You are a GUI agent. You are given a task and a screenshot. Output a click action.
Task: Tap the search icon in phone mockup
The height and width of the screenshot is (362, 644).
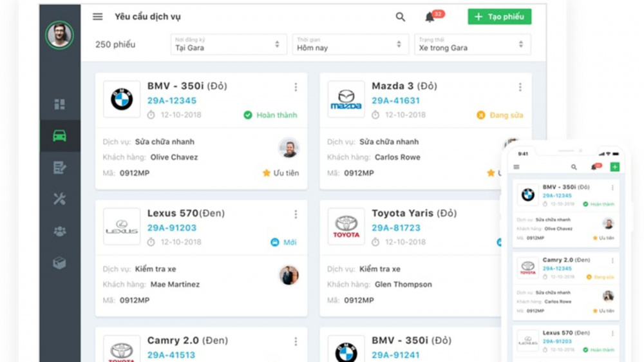(x=574, y=167)
